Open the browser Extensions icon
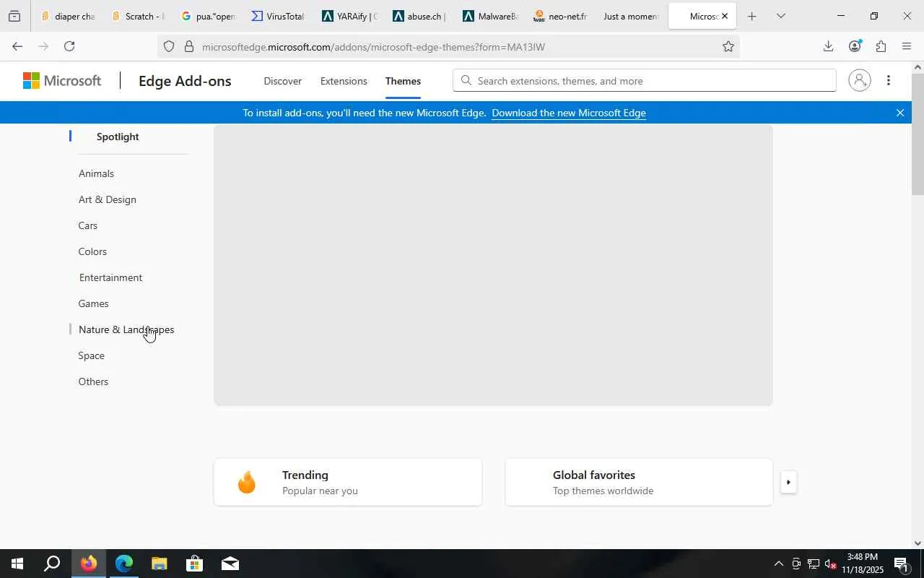 click(881, 46)
